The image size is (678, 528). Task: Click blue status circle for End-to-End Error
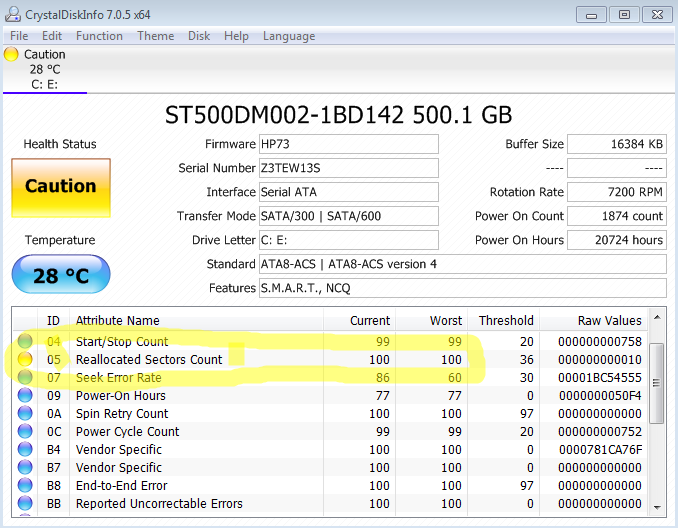[25, 485]
